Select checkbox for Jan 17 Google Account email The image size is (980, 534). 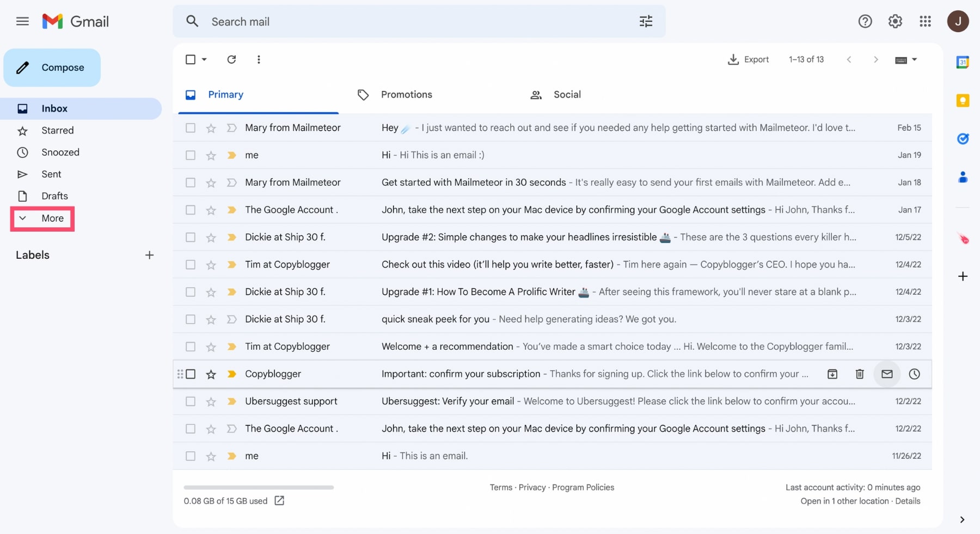coord(190,210)
